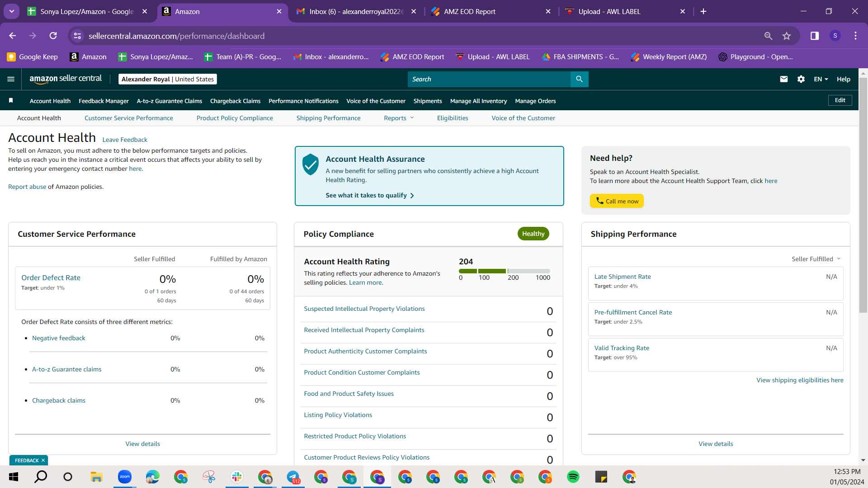
Task: Click the Report abuse link
Action: coord(27,187)
